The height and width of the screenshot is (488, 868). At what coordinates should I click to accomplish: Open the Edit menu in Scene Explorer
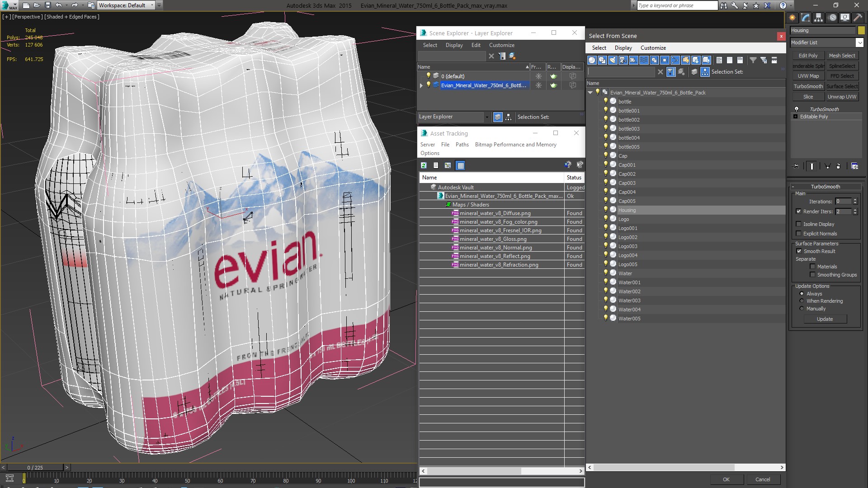[476, 45]
